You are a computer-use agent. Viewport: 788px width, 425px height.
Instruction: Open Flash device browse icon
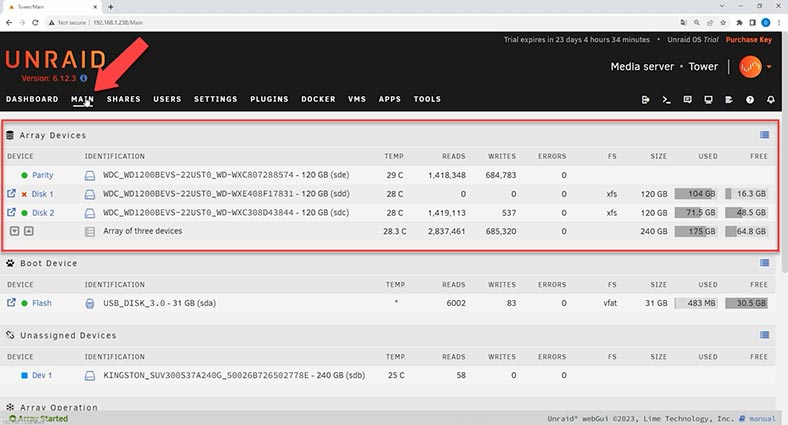[11, 302]
